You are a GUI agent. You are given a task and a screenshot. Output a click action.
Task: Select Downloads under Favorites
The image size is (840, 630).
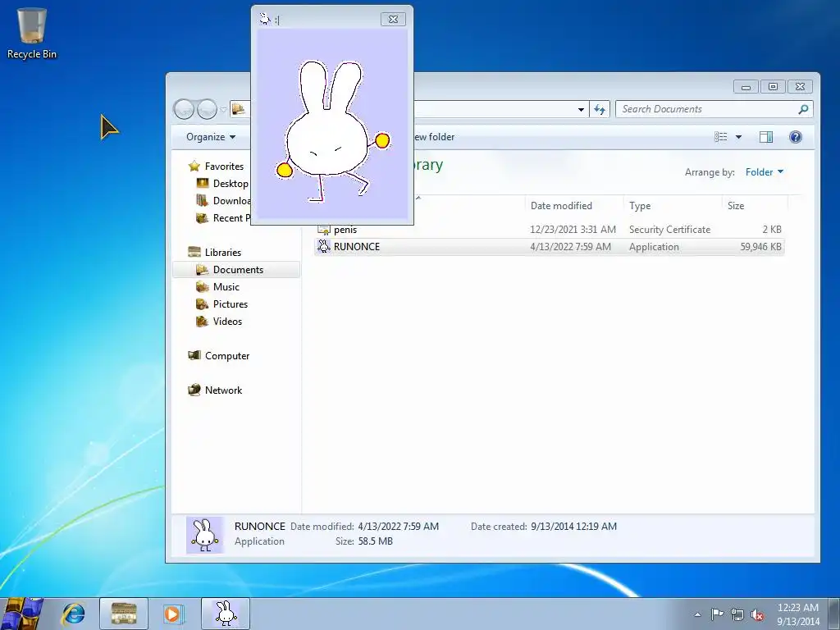231,200
